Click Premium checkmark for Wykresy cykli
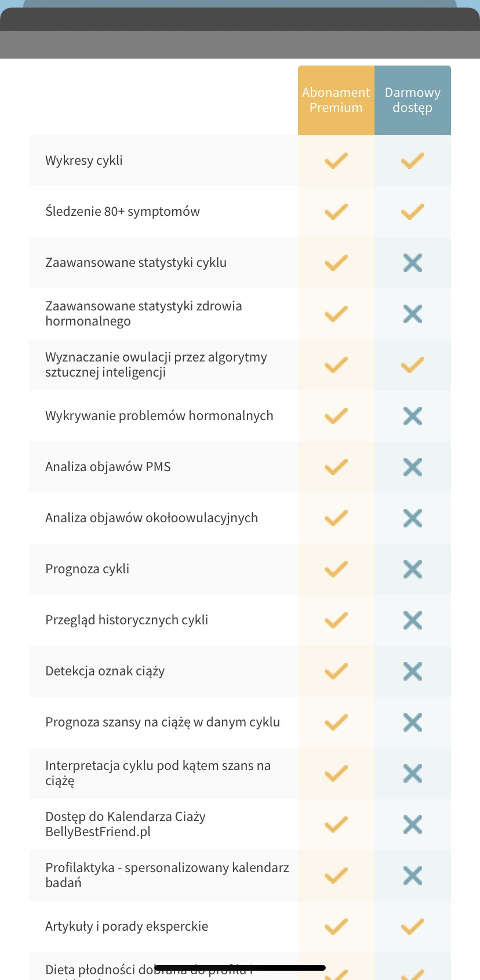 click(336, 161)
